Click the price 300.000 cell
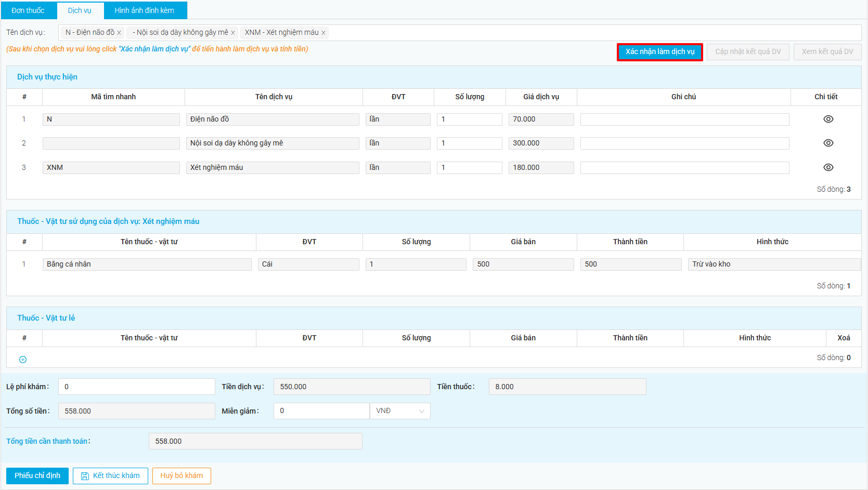 click(x=541, y=143)
